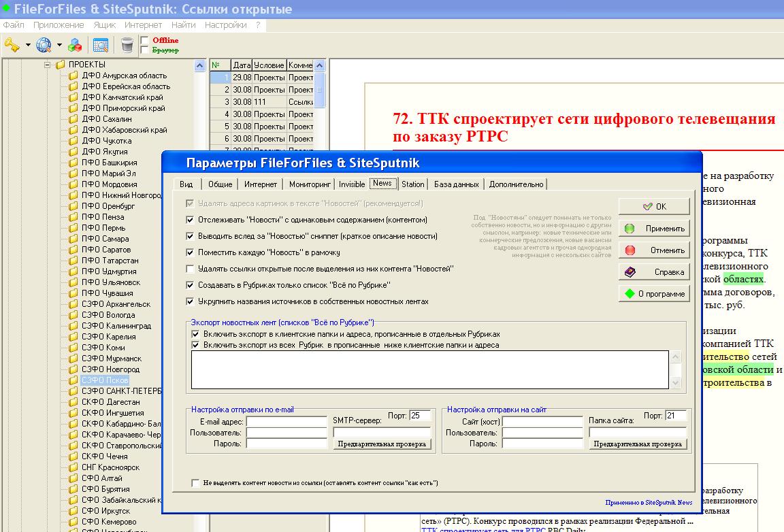Click the OK button

pyautogui.click(x=654, y=206)
